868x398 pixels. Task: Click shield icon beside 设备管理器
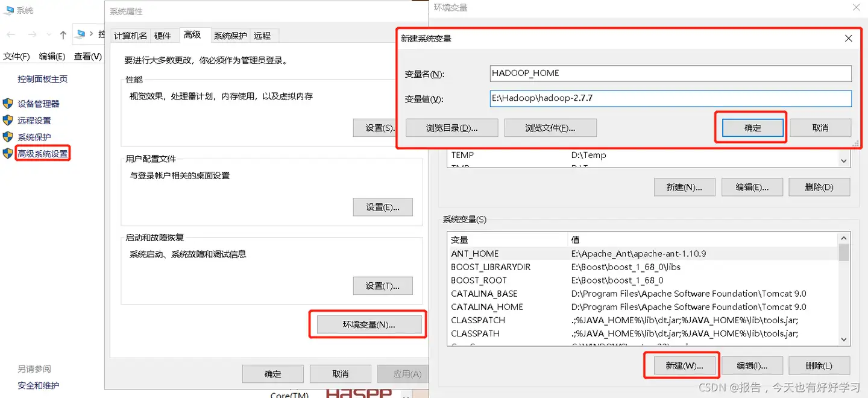click(8, 103)
